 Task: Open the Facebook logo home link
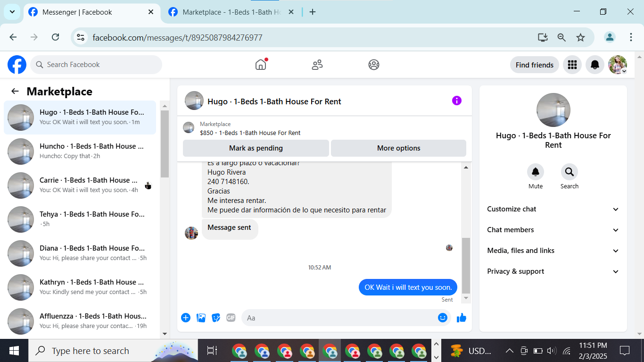tap(17, 65)
